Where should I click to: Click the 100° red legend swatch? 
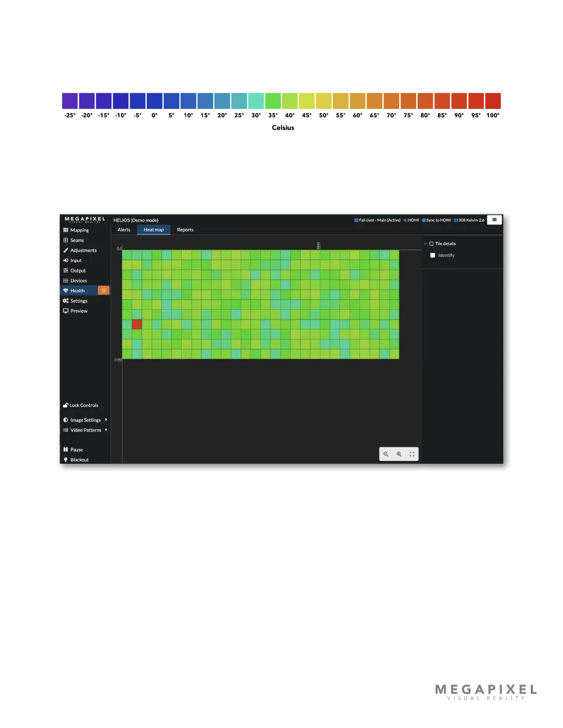(x=493, y=101)
